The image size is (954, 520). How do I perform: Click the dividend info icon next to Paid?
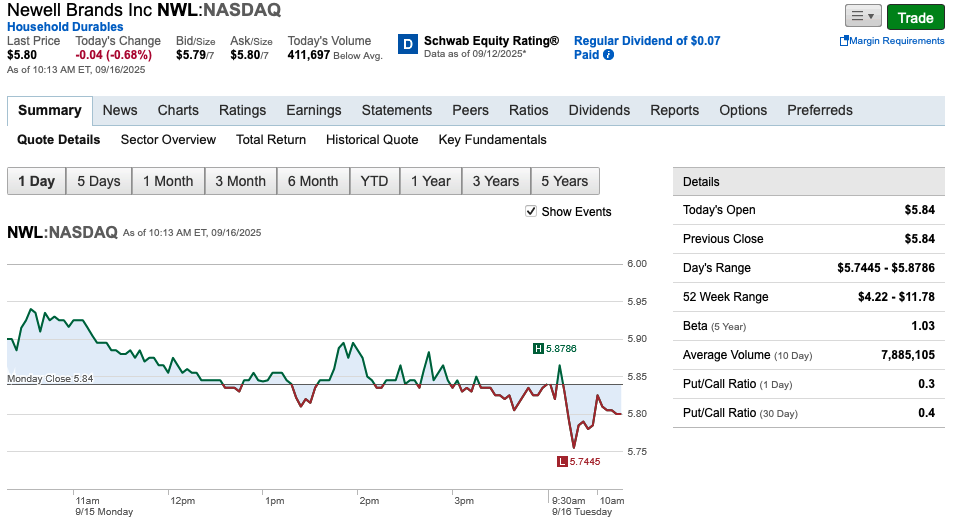pos(608,55)
